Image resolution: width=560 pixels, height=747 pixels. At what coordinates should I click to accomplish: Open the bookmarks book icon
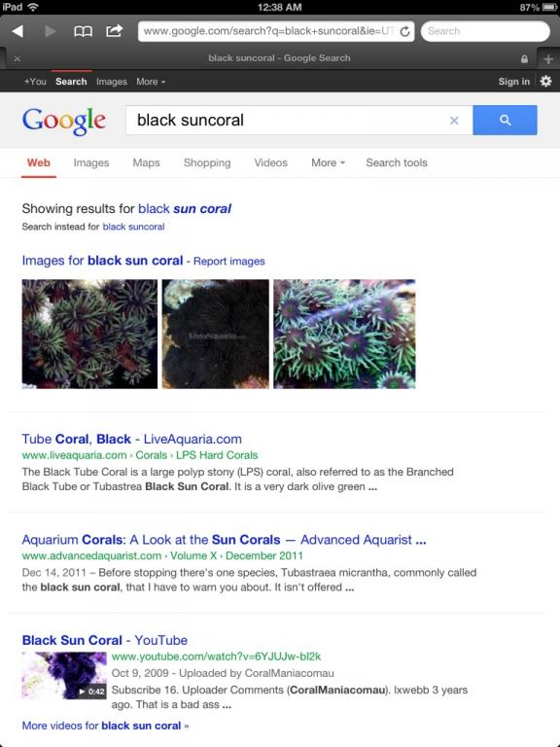click(x=83, y=31)
